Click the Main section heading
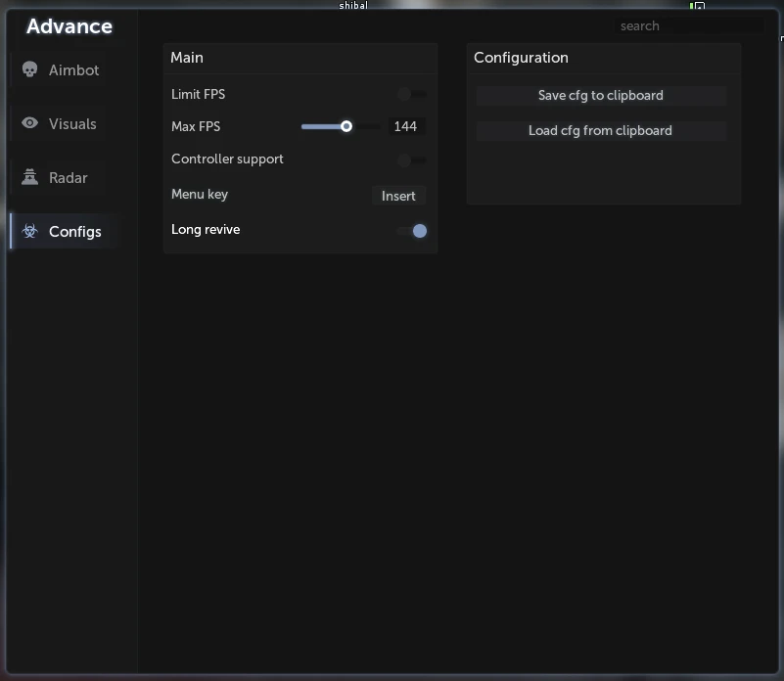 [187, 58]
